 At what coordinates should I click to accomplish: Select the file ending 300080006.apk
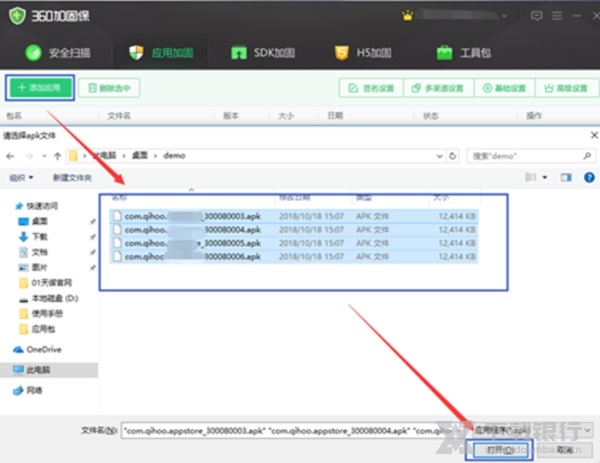point(293,256)
